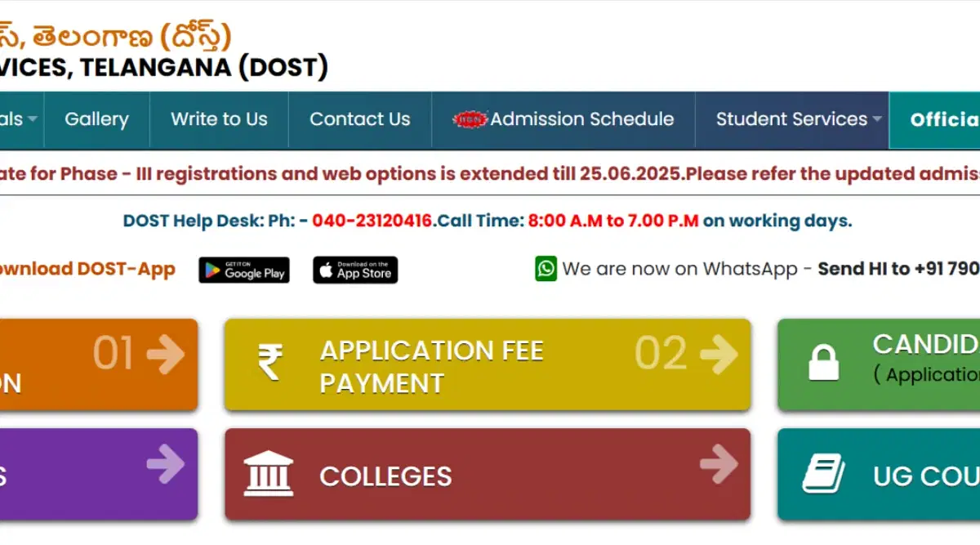This screenshot has height=545, width=980.
Task: Go to the Contact Us page
Action: point(360,119)
